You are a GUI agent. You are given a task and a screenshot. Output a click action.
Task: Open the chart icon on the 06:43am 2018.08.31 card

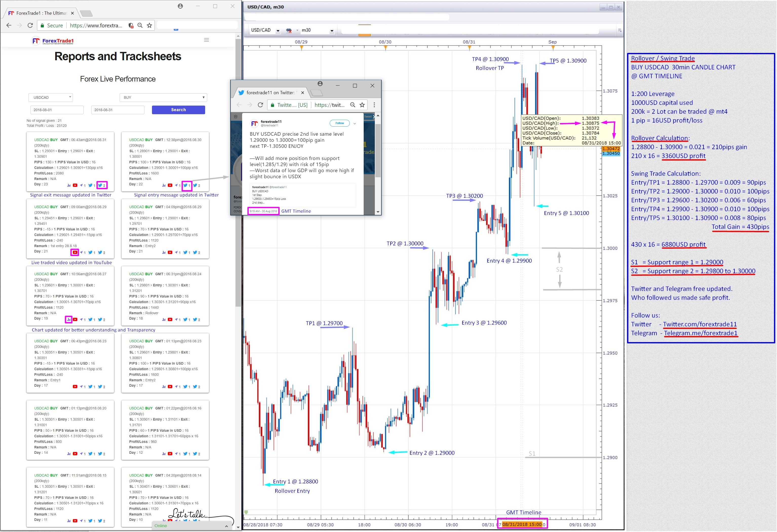69,185
